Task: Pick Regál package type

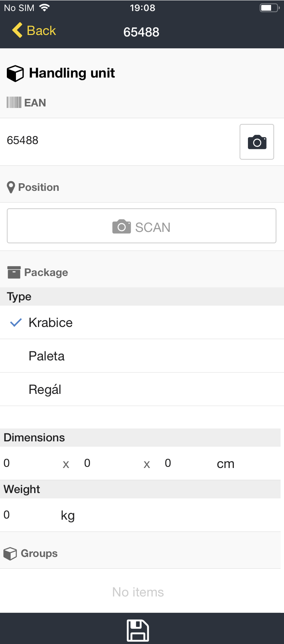Action: point(45,390)
